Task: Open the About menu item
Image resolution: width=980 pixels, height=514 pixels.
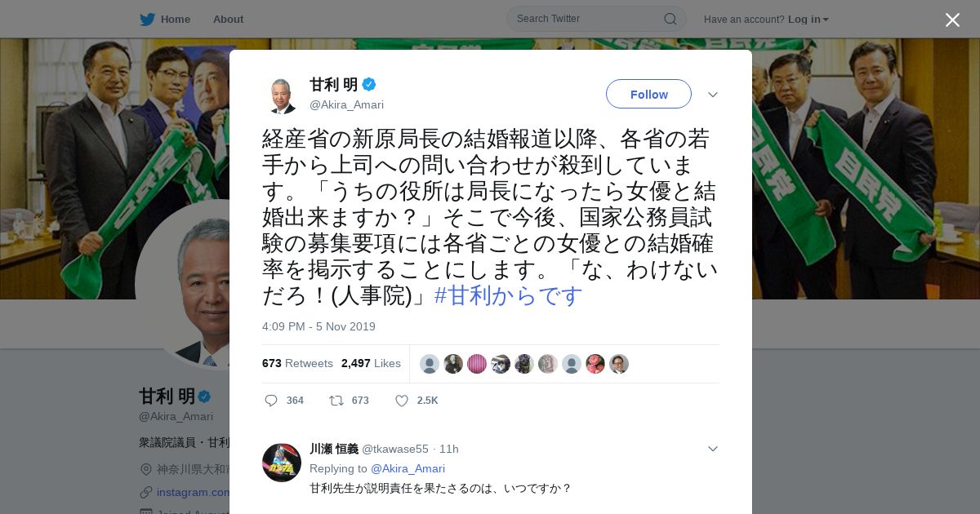Action: point(228,19)
